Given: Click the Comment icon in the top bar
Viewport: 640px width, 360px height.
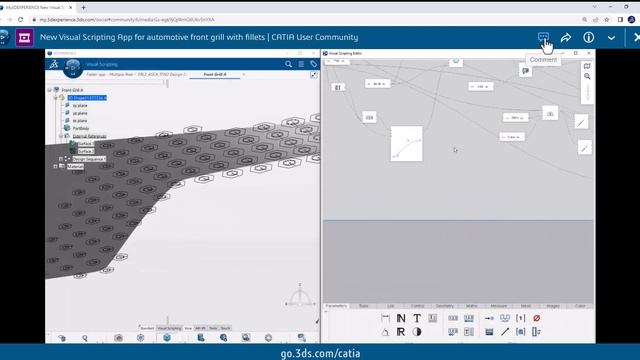Looking at the screenshot, I should click(543, 37).
